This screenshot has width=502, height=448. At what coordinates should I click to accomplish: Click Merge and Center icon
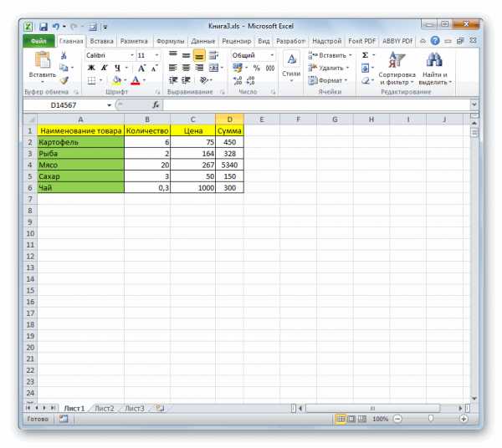[x=213, y=68]
